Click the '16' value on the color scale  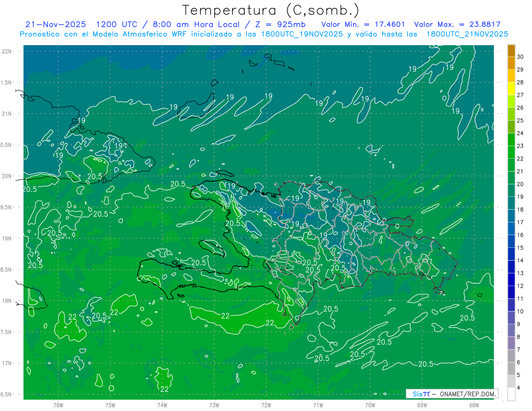520,235
